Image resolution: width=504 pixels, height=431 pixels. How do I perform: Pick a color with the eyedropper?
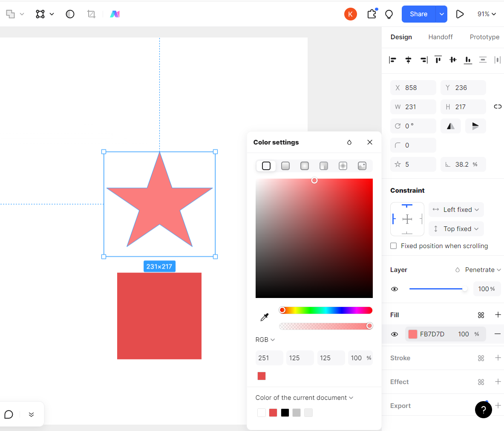264,318
